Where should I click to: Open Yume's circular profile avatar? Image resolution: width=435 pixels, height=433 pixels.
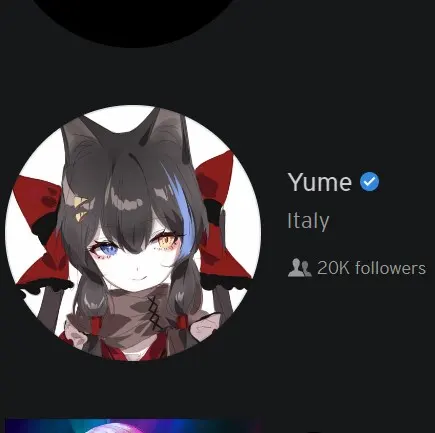[x=133, y=233]
